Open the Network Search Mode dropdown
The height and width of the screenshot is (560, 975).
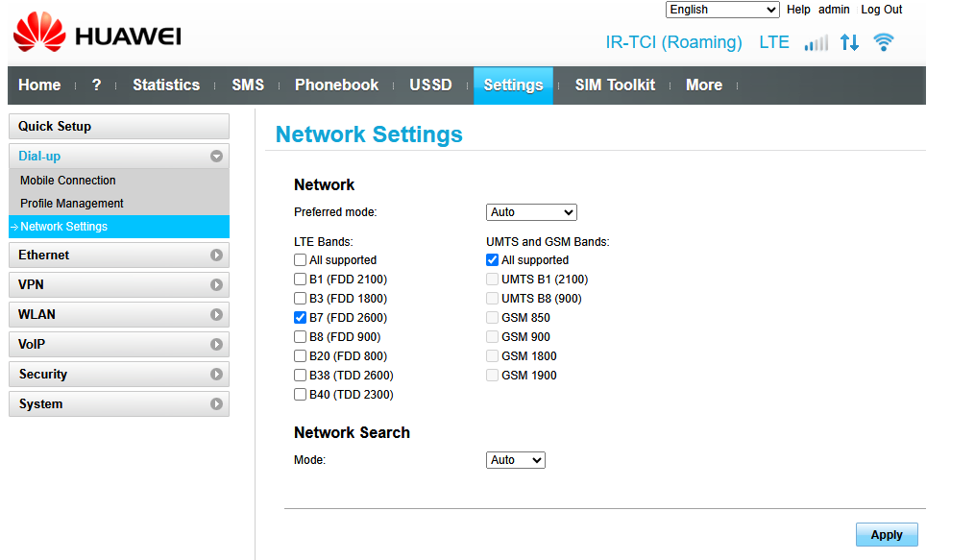point(516,460)
